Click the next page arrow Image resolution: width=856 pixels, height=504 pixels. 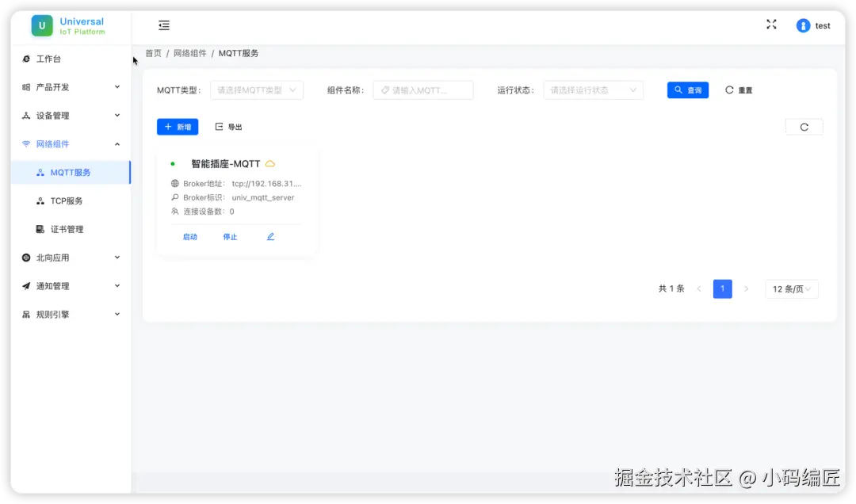pyautogui.click(x=747, y=289)
